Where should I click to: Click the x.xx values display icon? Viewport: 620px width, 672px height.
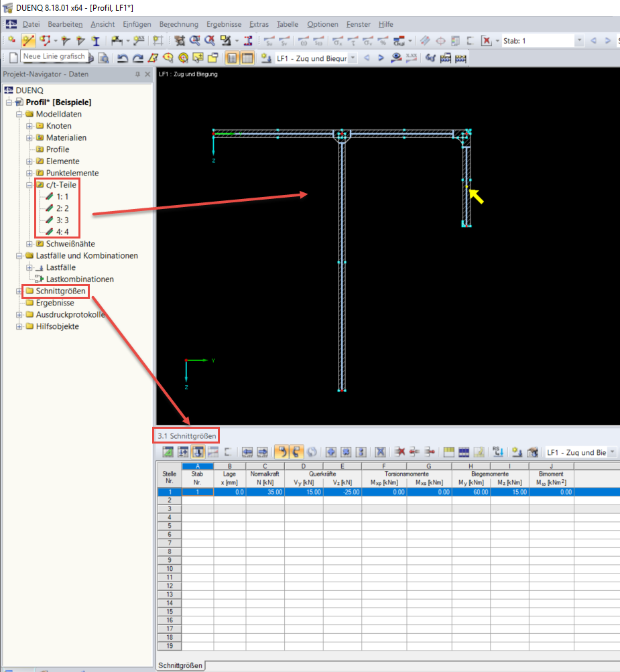[x=411, y=58]
